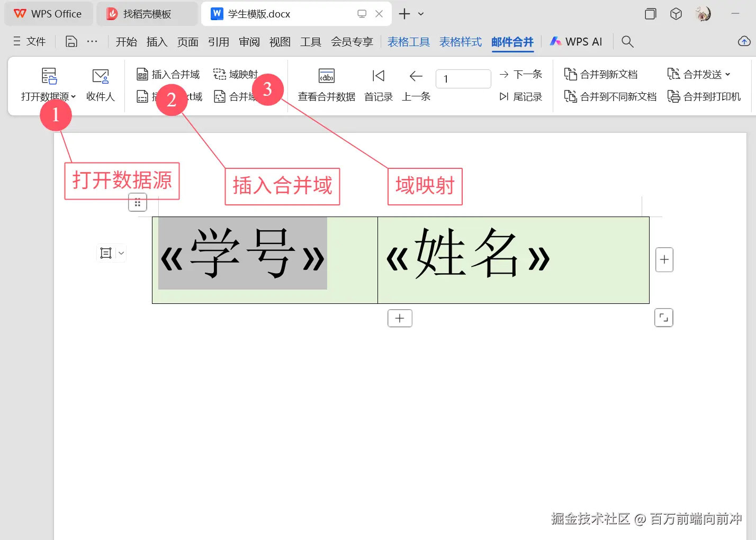756x540 pixels.
Task: Click the save icon in quick toolbar
Action: click(x=71, y=41)
